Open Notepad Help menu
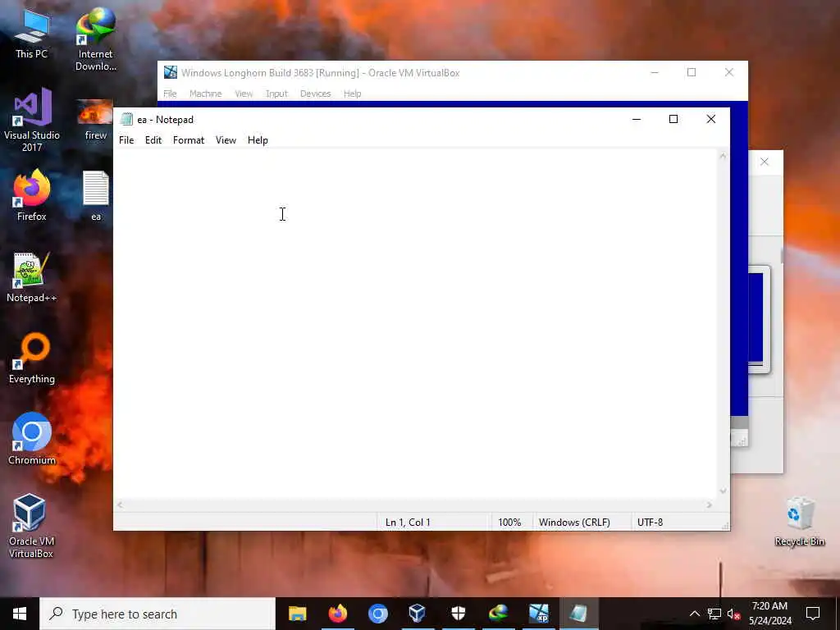The width and height of the screenshot is (840, 630). [x=258, y=140]
